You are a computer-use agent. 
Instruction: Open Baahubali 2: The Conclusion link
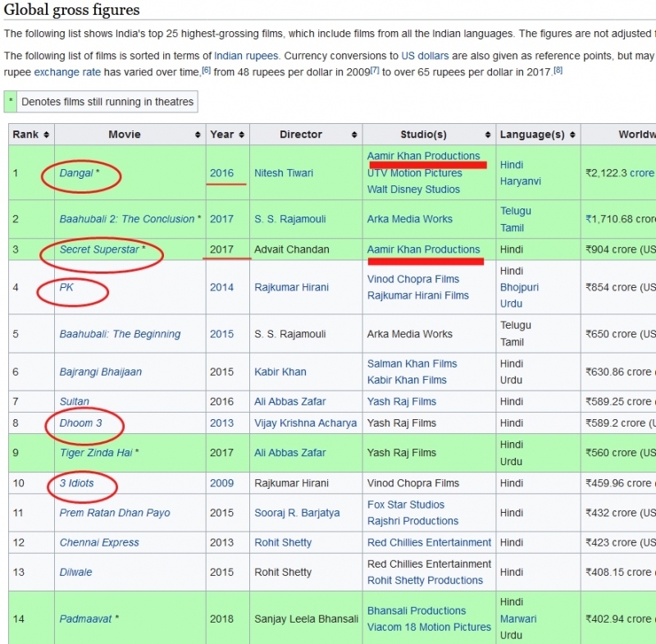(127, 219)
